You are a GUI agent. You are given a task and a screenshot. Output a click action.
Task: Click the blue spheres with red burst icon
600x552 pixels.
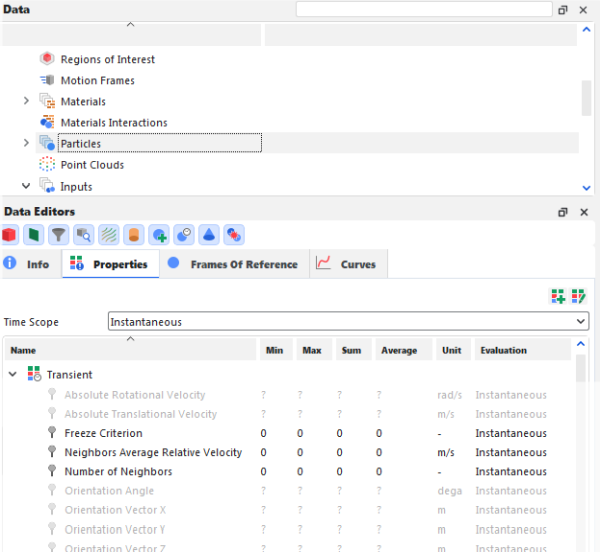pos(234,234)
